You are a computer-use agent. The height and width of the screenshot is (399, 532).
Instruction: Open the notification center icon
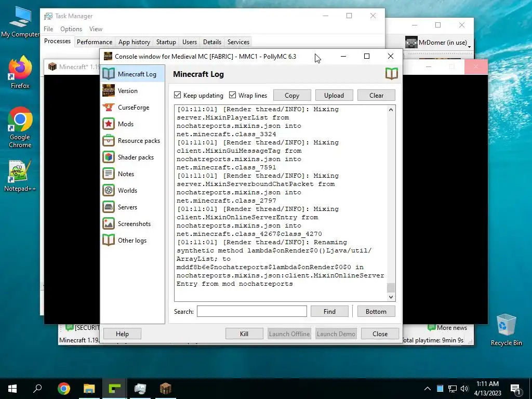tap(516, 389)
